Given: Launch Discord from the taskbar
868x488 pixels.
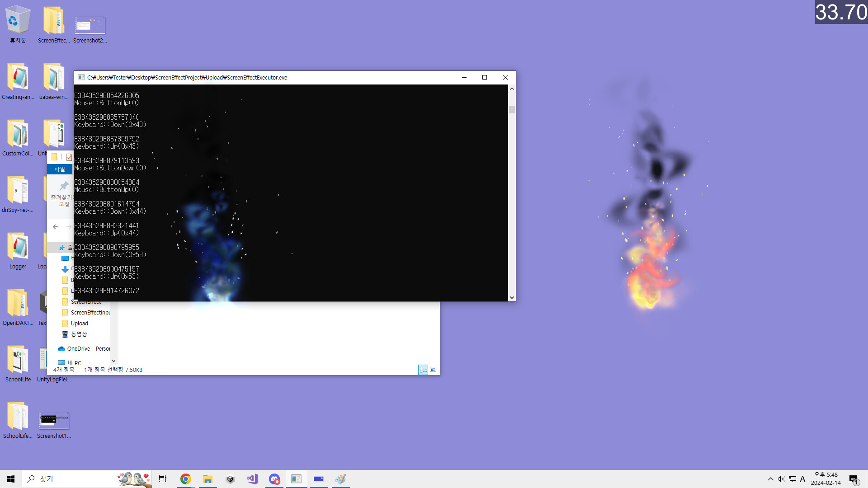Looking at the screenshot, I should (x=274, y=479).
